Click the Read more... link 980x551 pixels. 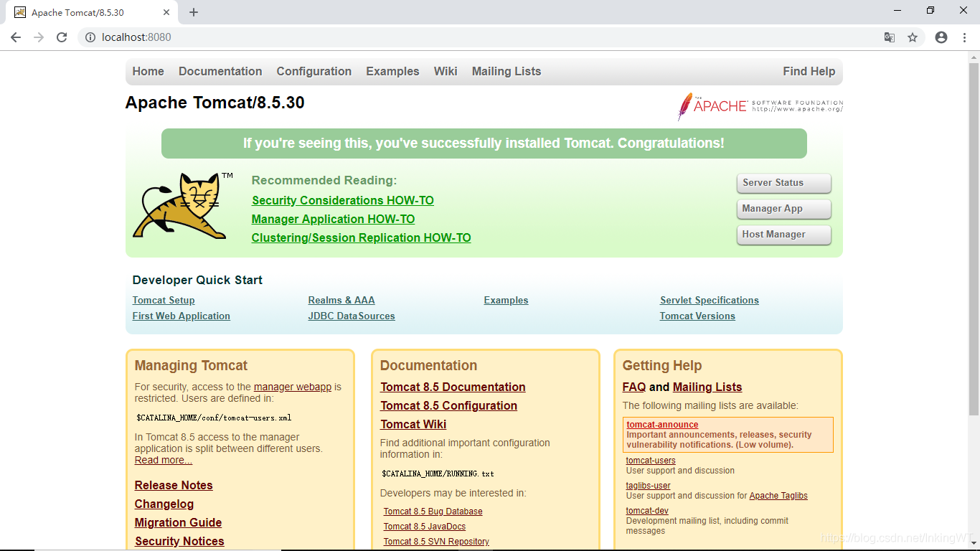[164, 461]
